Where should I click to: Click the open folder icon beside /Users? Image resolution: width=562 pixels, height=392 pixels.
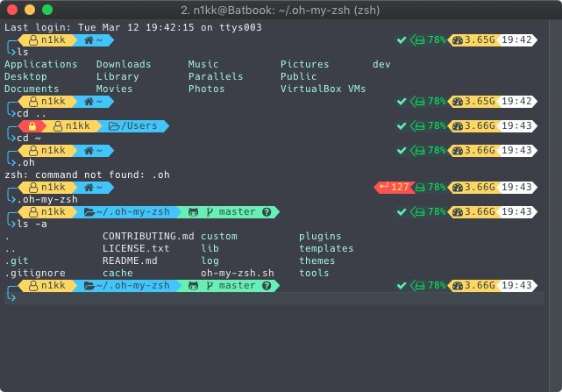tap(114, 126)
